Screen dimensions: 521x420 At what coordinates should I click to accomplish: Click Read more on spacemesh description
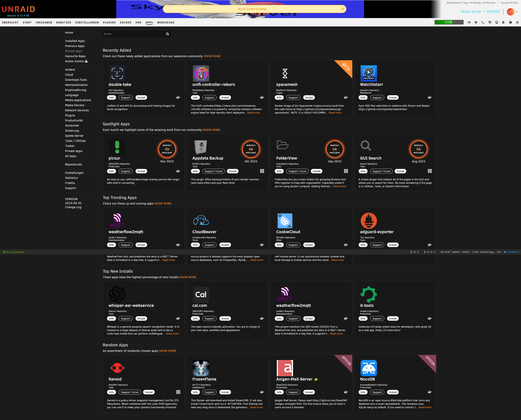click(335, 113)
